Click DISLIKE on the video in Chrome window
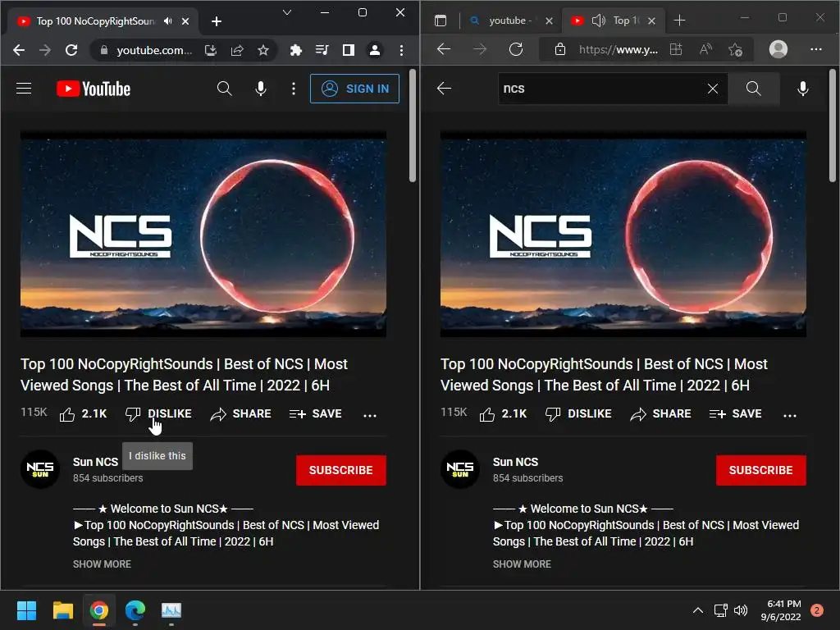Viewport: 840px width, 630px height. point(158,414)
